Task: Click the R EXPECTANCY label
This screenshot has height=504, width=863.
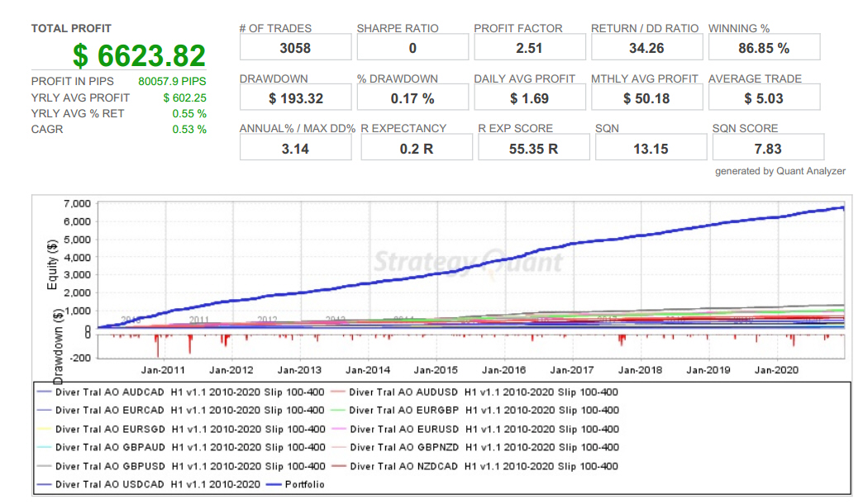Action: (x=403, y=128)
